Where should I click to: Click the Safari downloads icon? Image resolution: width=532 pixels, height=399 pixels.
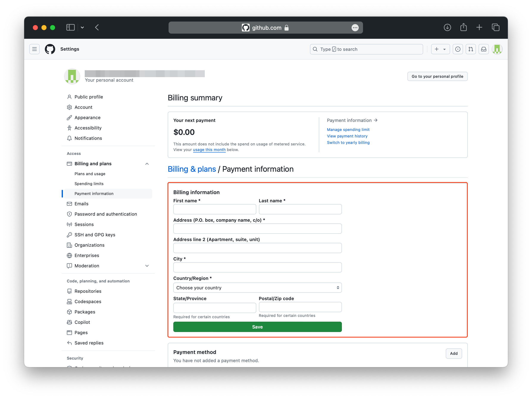(x=447, y=27)
